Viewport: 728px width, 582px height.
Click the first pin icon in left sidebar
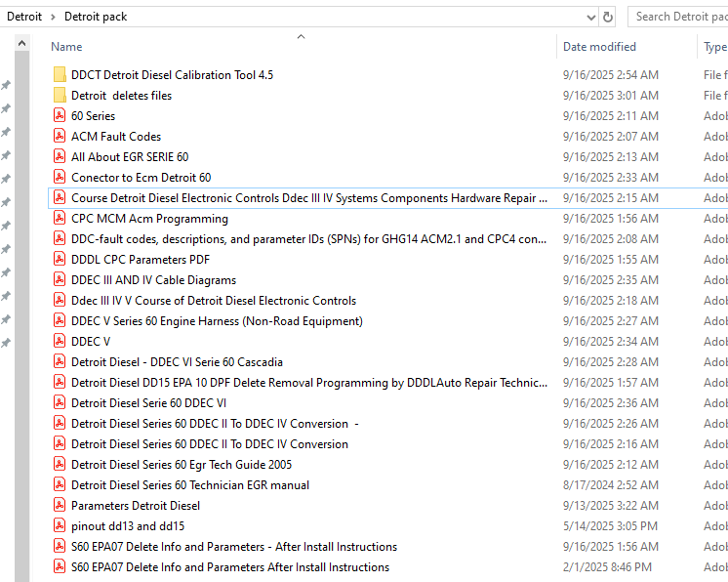[6, 86]
